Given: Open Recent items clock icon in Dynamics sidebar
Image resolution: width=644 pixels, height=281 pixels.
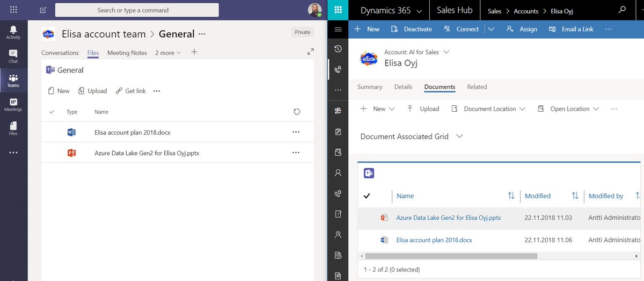Looking at the screenshot, I should 338,49.
